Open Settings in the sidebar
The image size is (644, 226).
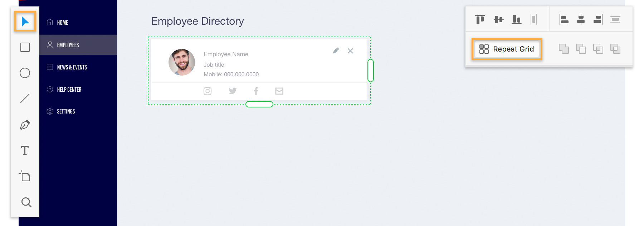tap(66, 111)
